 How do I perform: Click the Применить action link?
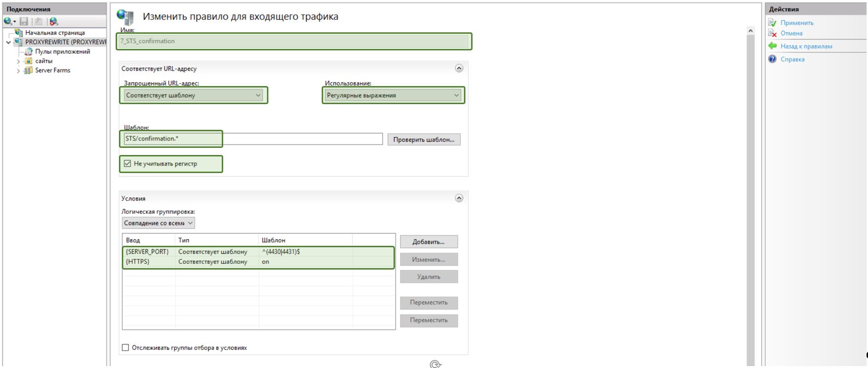click(797, 23)
